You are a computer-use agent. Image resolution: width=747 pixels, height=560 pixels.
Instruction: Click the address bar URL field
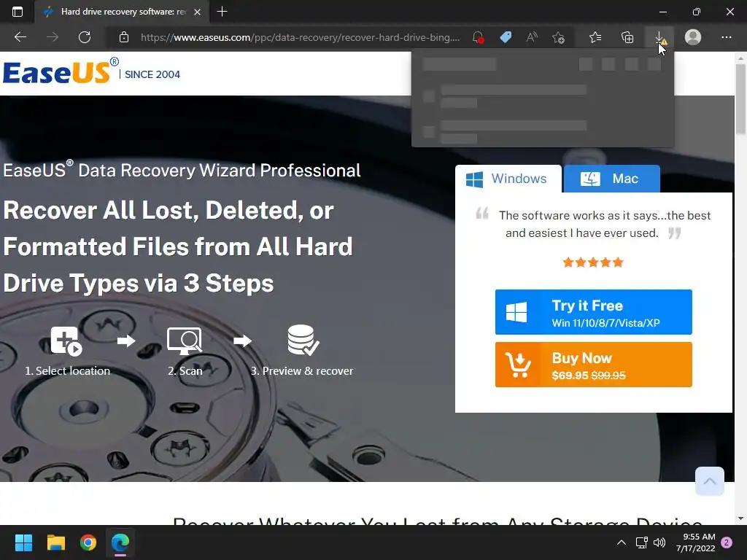point(300,37)
